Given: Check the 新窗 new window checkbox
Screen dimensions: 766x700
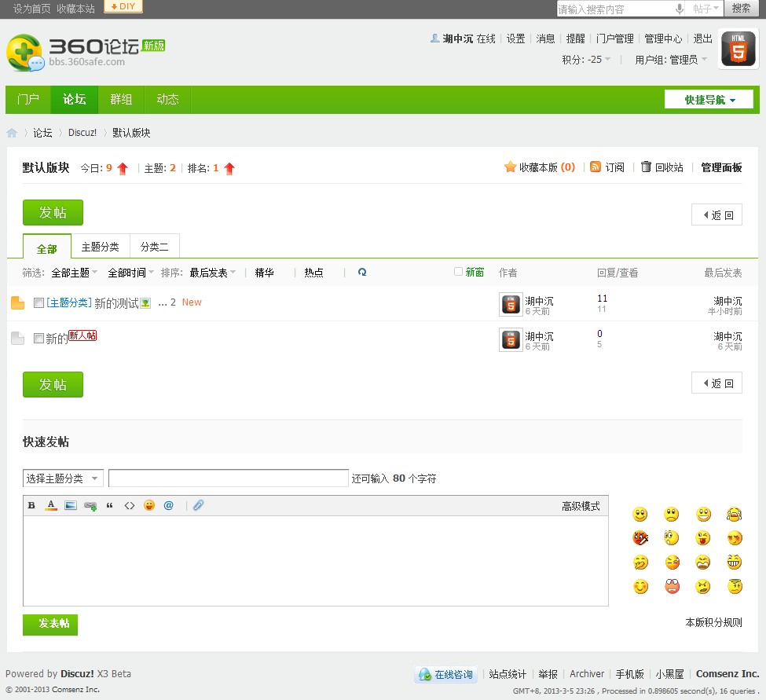Looking at the screenshot, I should point(458,272).
